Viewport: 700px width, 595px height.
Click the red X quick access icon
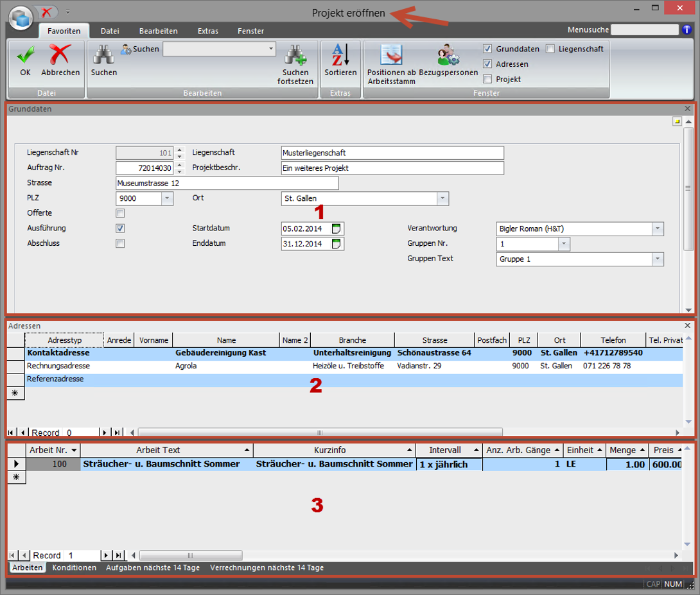click(x=46, y=12)
